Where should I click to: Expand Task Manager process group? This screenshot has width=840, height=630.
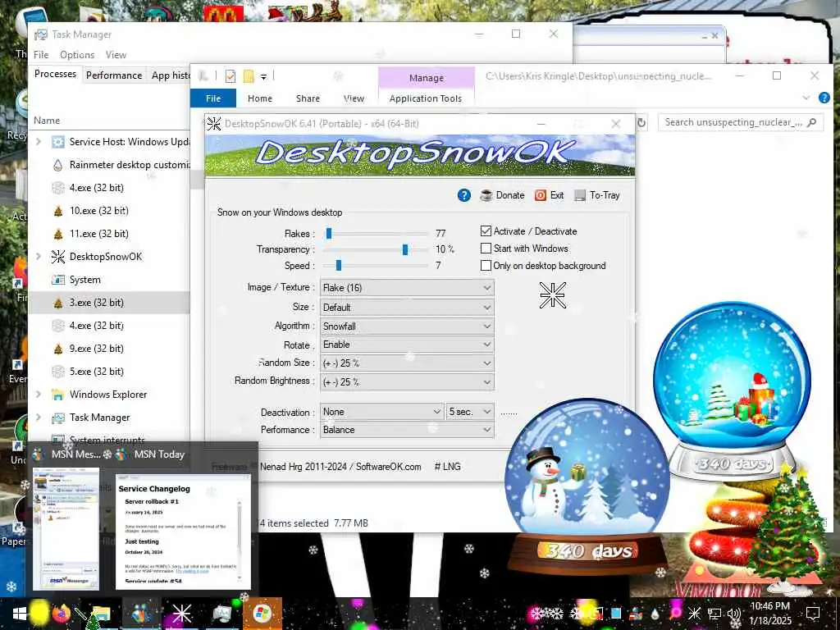[x=38, y=417]
